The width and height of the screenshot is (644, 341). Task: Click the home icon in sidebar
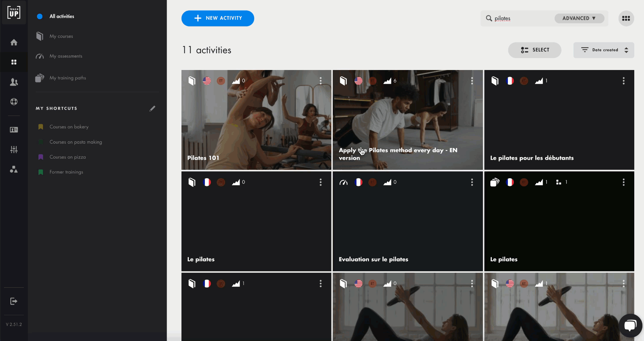pyautogui.click(x=14, y=43)
